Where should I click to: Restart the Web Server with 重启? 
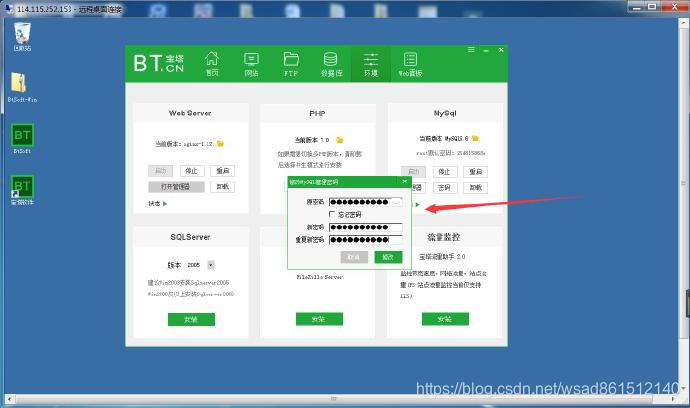[x=223, y=171]
